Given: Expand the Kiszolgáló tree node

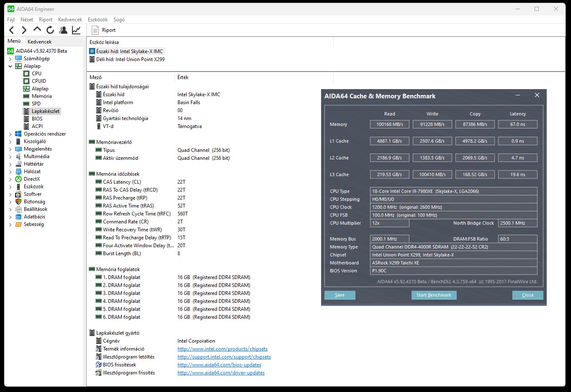Looking at the screenshot, I should coord(10,142).
